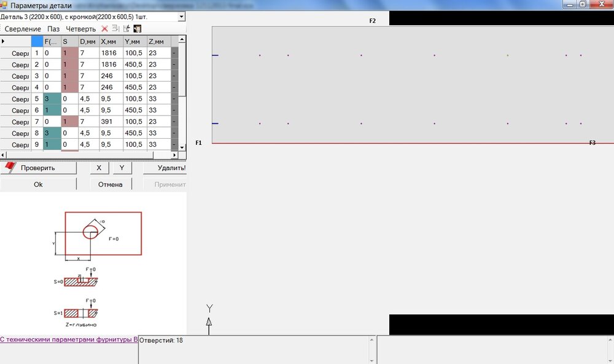Click the Ok button
Image resolution: width=614 pixels, height=364 pixels.
coord(38,184)
